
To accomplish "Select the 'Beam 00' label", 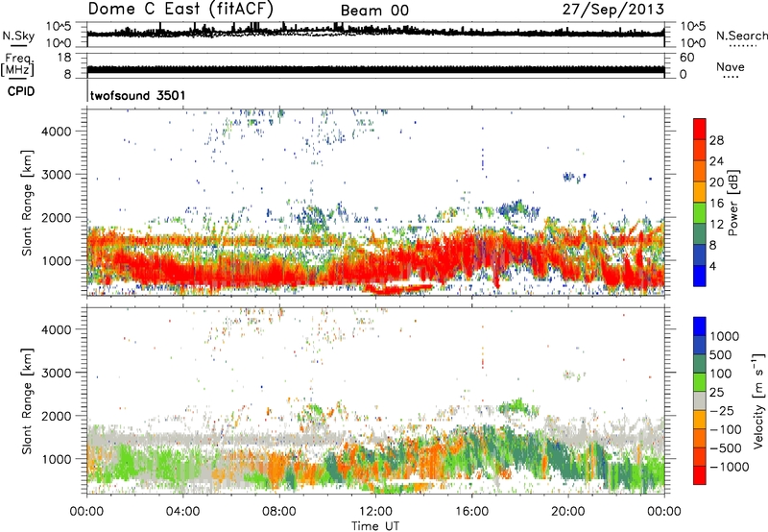I will (x=374, y=11).
